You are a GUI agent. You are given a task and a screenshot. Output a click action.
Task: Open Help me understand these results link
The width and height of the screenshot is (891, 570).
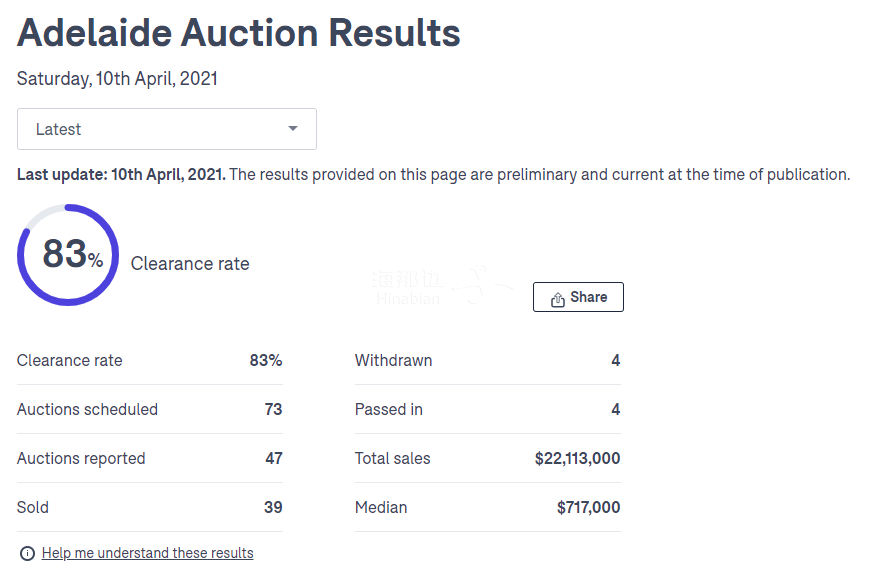point(147,553)
